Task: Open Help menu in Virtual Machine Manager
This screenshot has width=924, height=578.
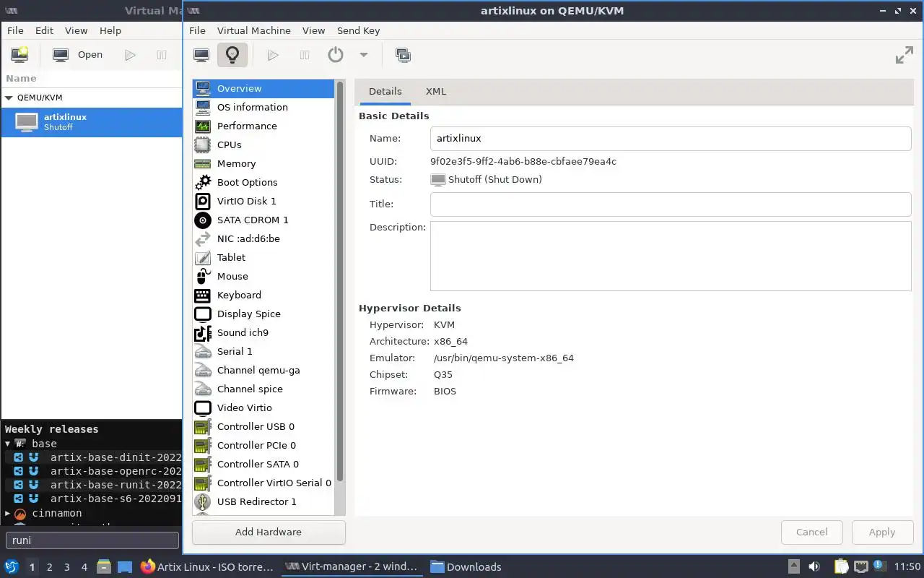Action: click(x=110, y=30)
